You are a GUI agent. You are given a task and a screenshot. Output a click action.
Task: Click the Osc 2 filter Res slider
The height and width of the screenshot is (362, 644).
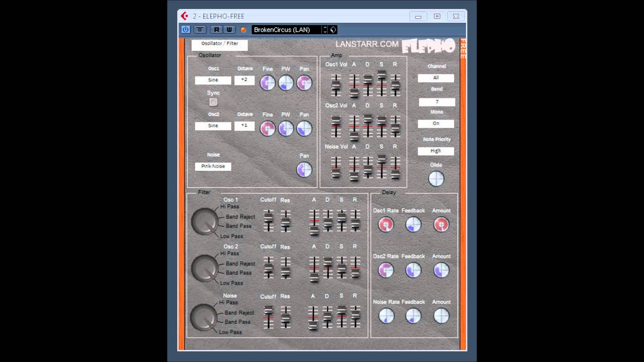tap(285, 267)
